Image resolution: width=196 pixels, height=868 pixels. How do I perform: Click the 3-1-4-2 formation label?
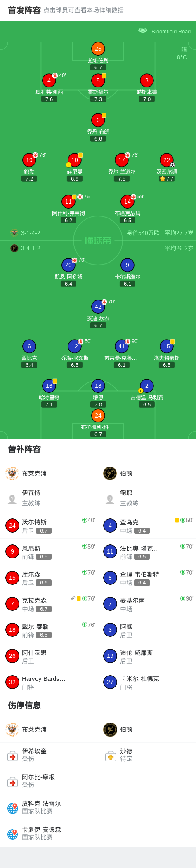tap(31, 233)
